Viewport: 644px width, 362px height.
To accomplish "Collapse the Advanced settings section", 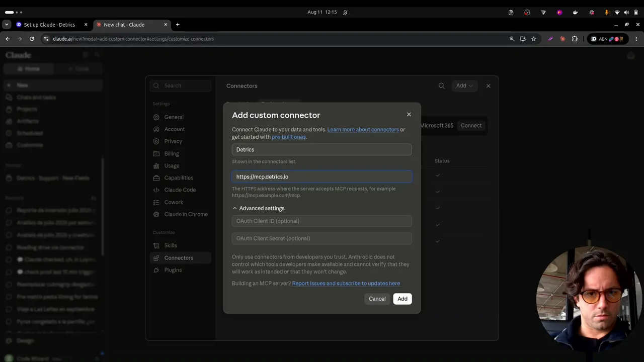I will click(259, 208).
